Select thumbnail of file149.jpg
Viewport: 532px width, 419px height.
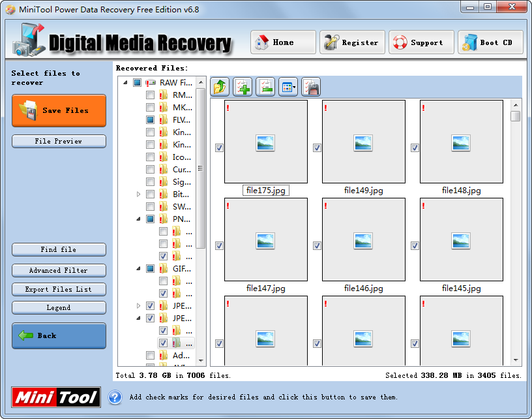click(364, 142)
